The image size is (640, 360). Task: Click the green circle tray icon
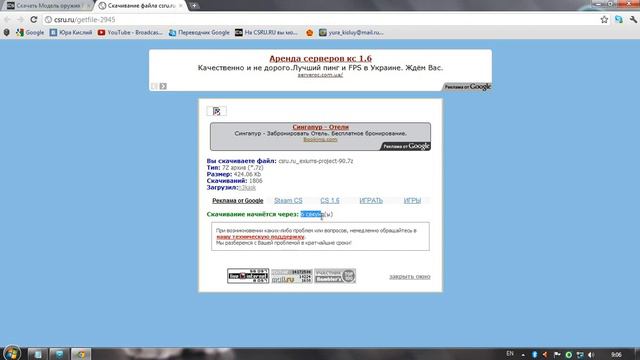569,355
